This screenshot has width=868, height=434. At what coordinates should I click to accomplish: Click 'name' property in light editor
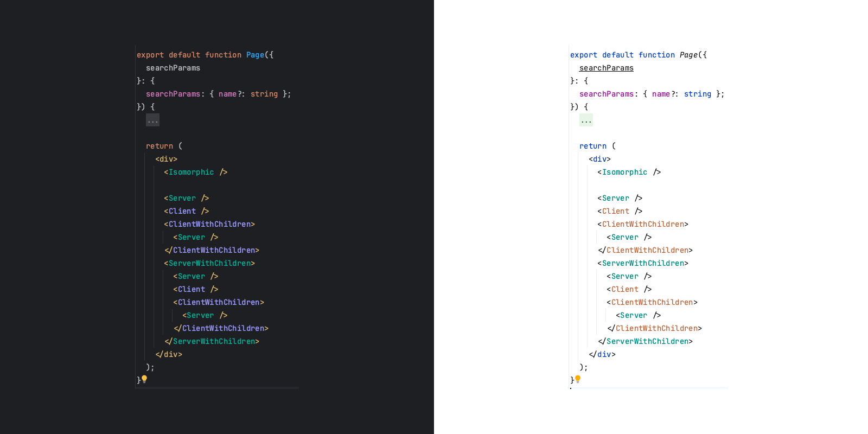661,94
